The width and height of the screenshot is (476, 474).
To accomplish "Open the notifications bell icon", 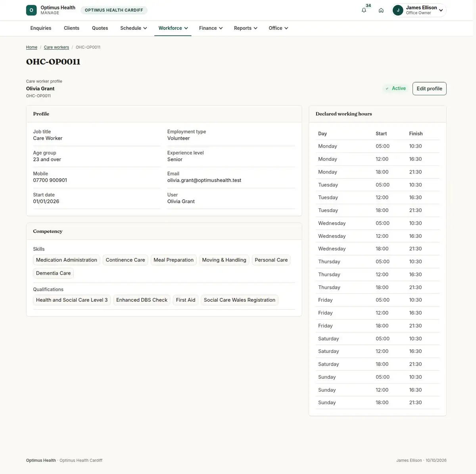I will click(364, 10).
